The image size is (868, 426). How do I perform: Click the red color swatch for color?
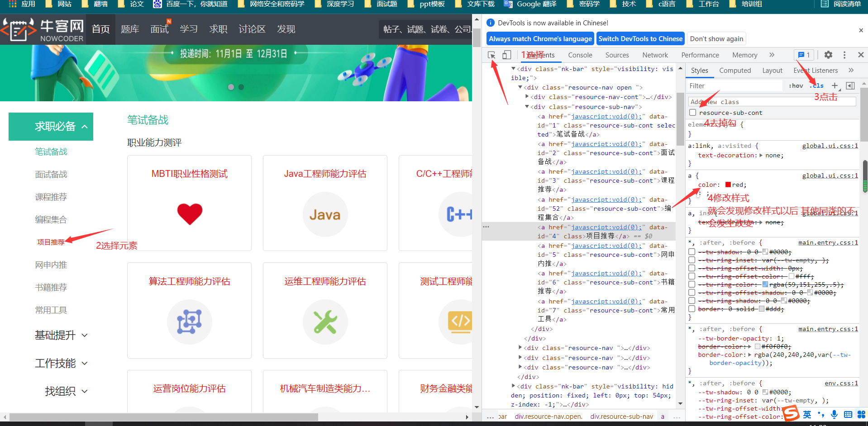click(x=728, y=185)
